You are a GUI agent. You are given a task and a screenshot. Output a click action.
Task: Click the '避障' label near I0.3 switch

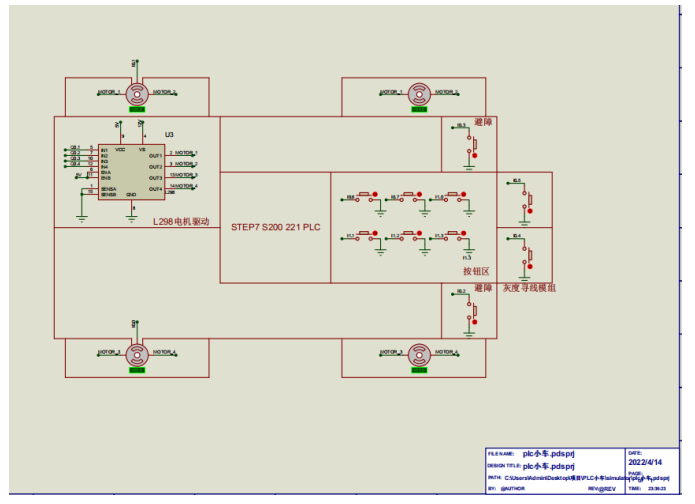(483, 122)
